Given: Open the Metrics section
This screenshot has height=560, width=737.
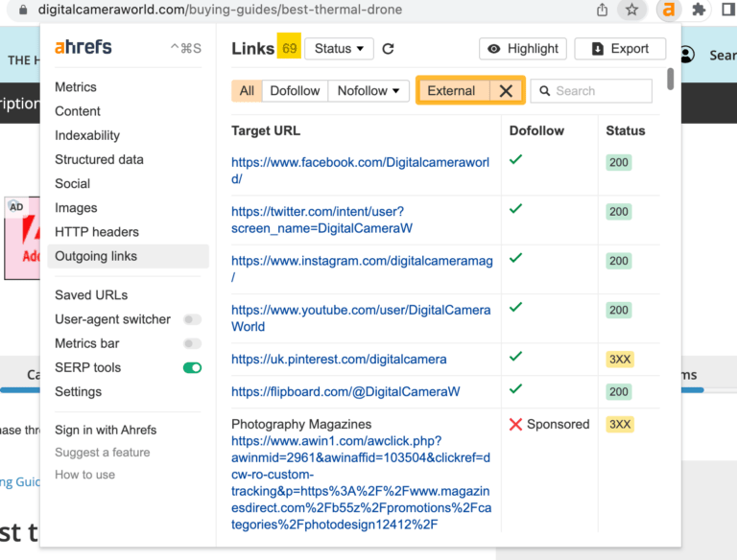Looking at the screenshot, I should tap(76, 87).
